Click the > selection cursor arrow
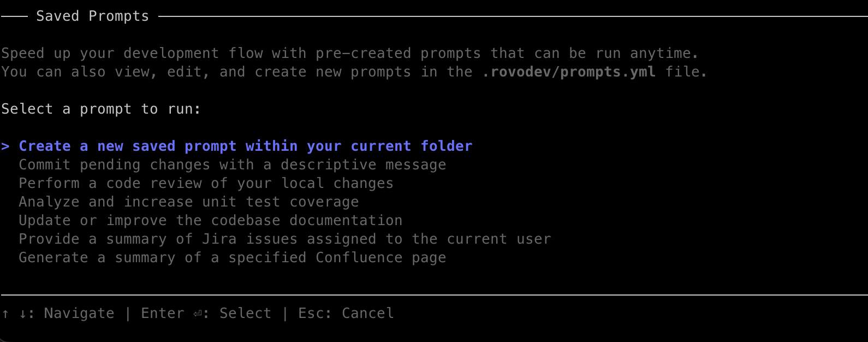 [5, 146]
